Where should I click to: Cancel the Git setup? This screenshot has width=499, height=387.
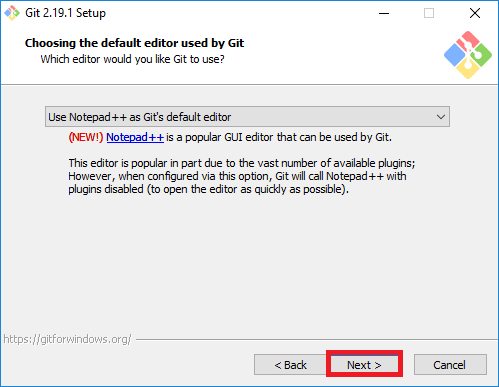450,365
